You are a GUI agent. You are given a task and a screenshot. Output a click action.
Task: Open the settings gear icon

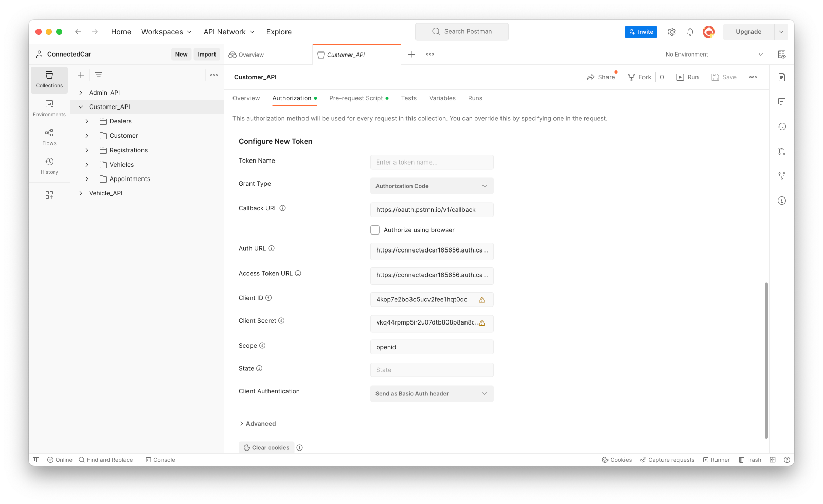[672, 32]
